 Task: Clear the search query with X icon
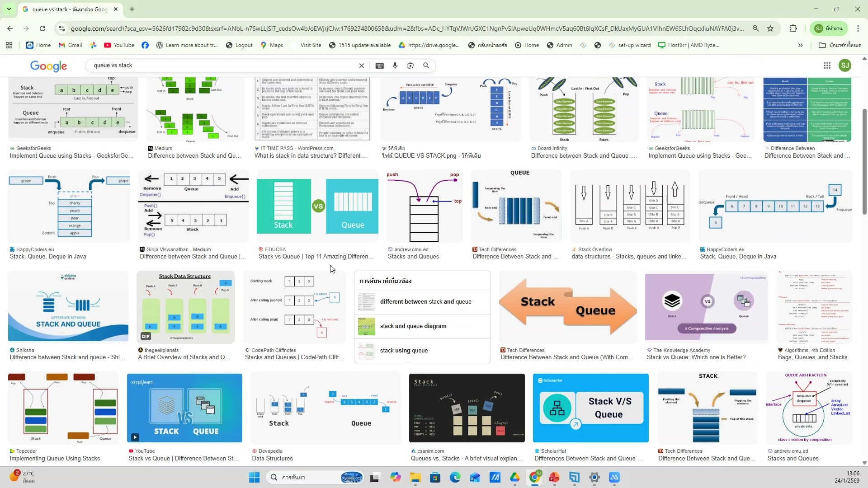(362, 66)
